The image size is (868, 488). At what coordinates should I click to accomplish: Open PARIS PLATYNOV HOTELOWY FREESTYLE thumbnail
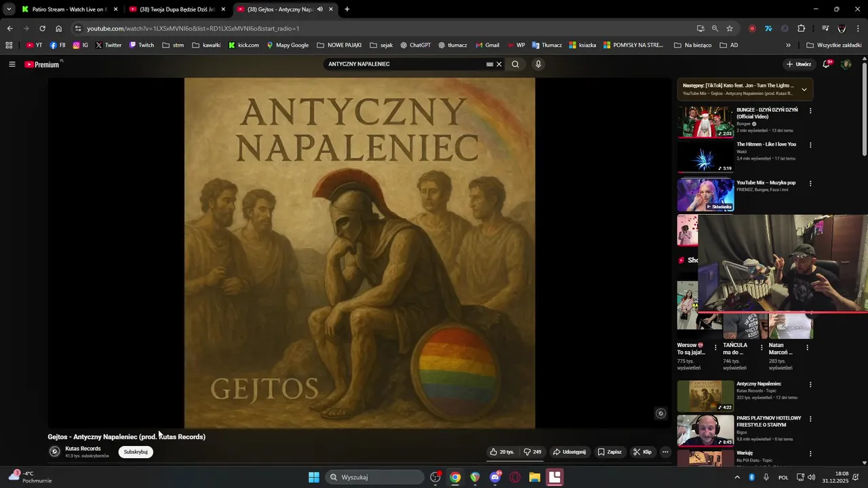click(705, 430)
